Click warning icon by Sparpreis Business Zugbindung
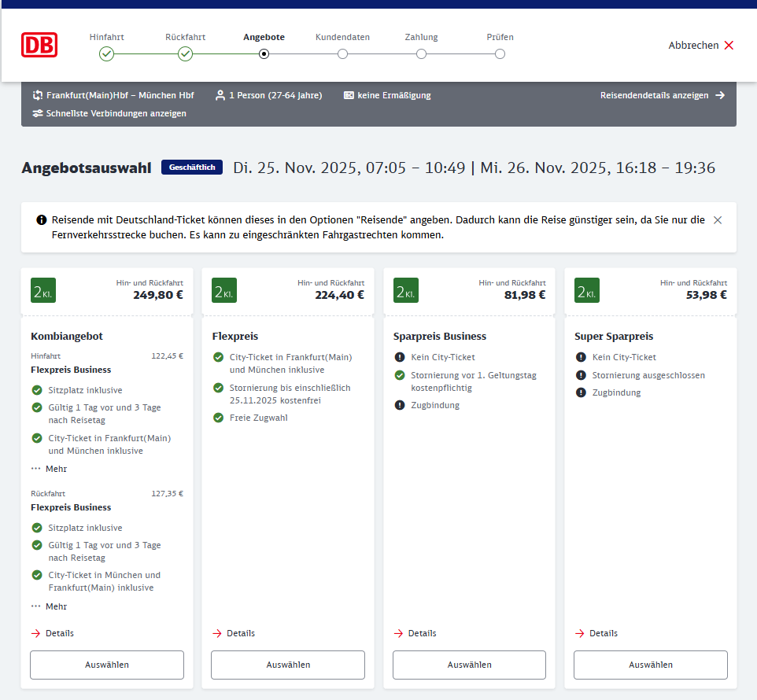Viewport: 757px width, 700px height. pyautogui.click(x=400, y=405)
